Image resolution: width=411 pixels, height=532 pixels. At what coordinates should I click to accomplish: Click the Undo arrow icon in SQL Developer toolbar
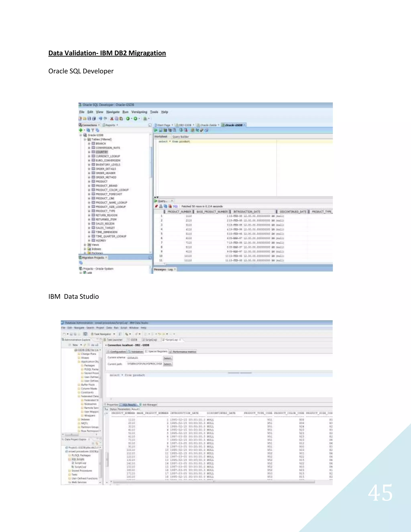tap(100, 119)
